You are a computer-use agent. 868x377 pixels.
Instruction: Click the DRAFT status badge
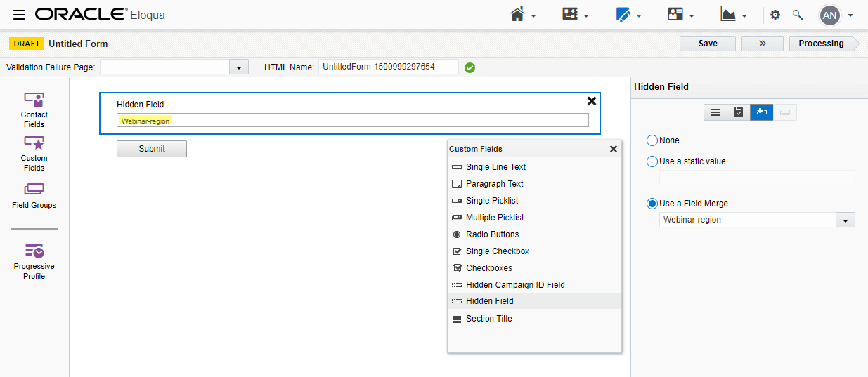coord(27,44)
